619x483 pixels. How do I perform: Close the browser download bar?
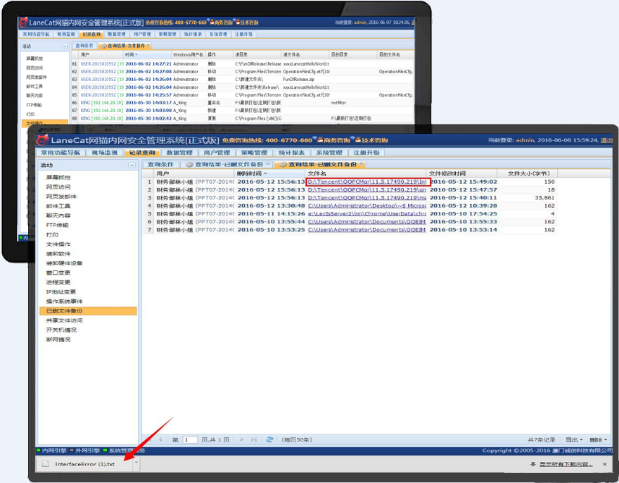(605, 464)
